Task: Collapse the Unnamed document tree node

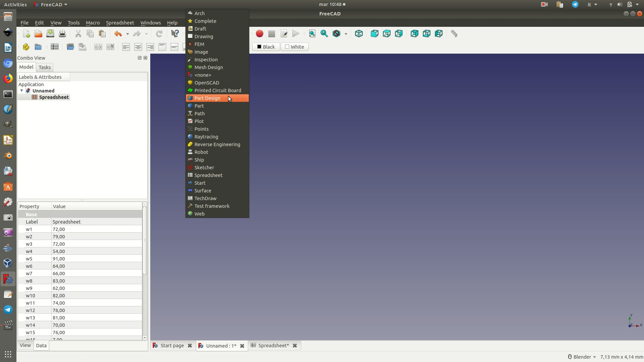Action: tap(22, 90)
